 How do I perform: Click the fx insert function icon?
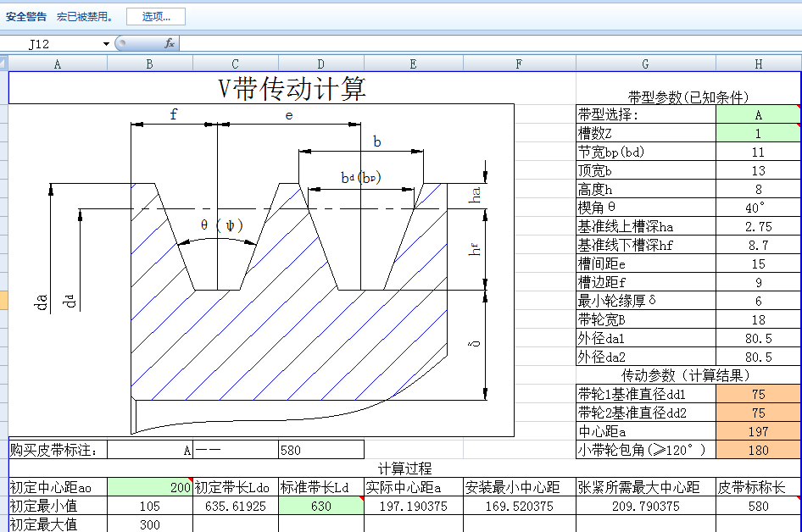point(170,43)
